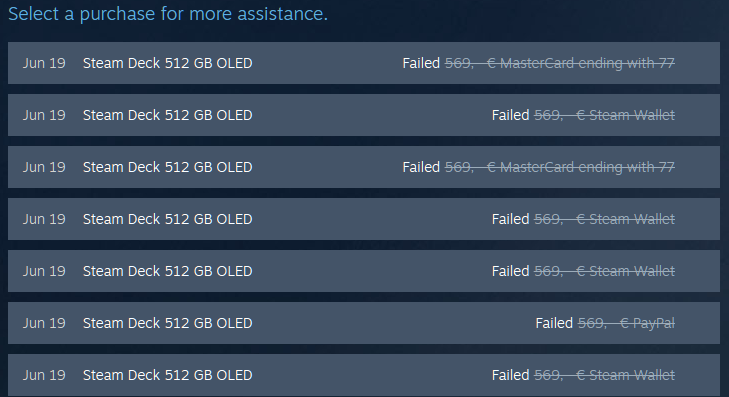Select the topmost Steam Wallet failed purchase
This screenshot has height=397, width=729.
[x=364, y=115]
